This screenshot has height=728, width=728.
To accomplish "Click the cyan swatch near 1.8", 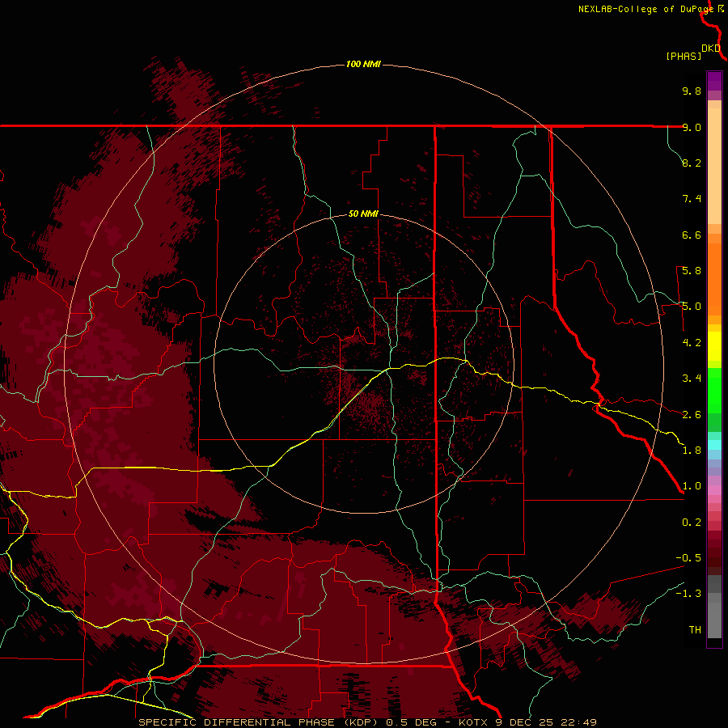I will coord(714,445).
